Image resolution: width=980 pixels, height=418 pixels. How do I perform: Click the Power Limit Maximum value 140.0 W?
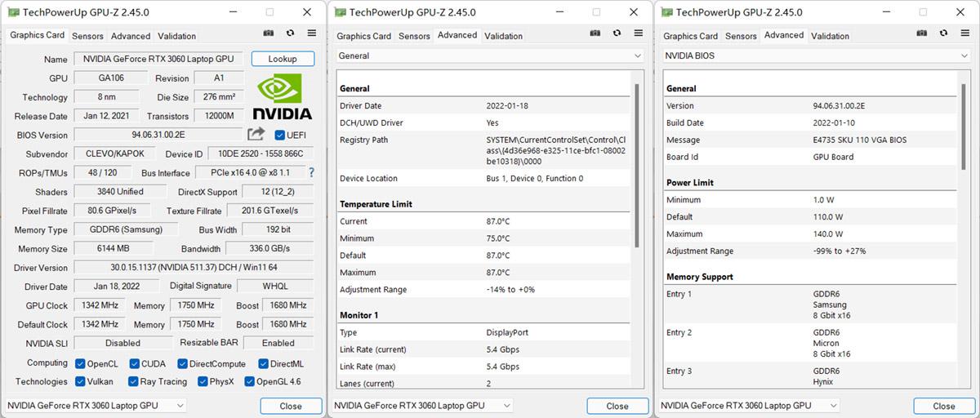828,233
